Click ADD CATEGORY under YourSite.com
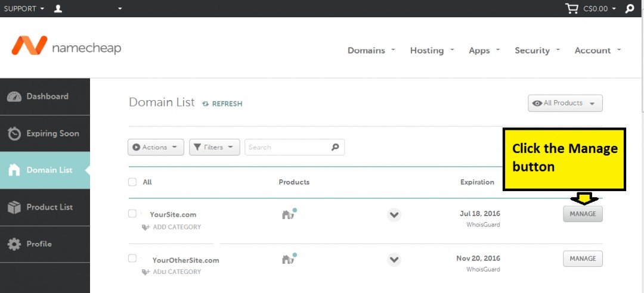This screenshot has width=644, height=293. tap(177, 227)
